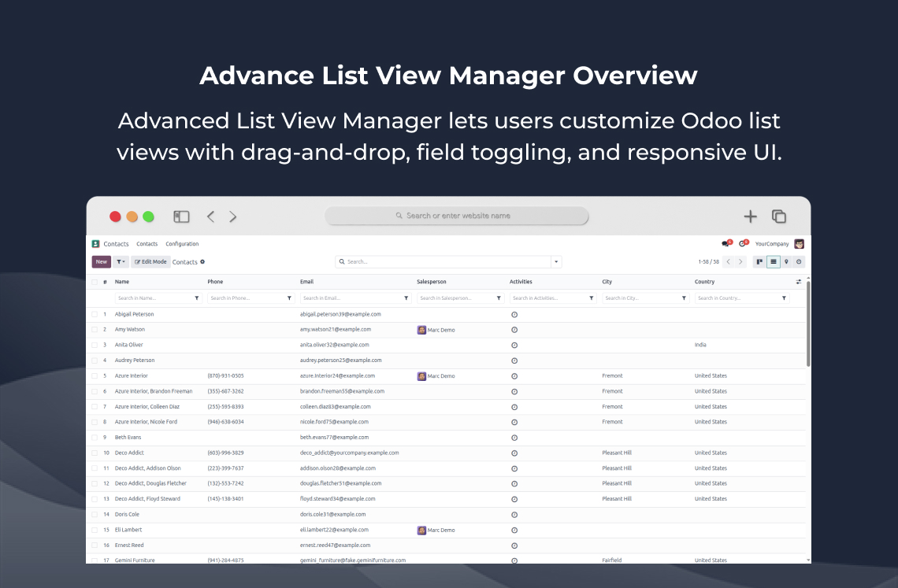Go forward with the browser forward arrow
The image size is (898, 588).
coord(232,216)
